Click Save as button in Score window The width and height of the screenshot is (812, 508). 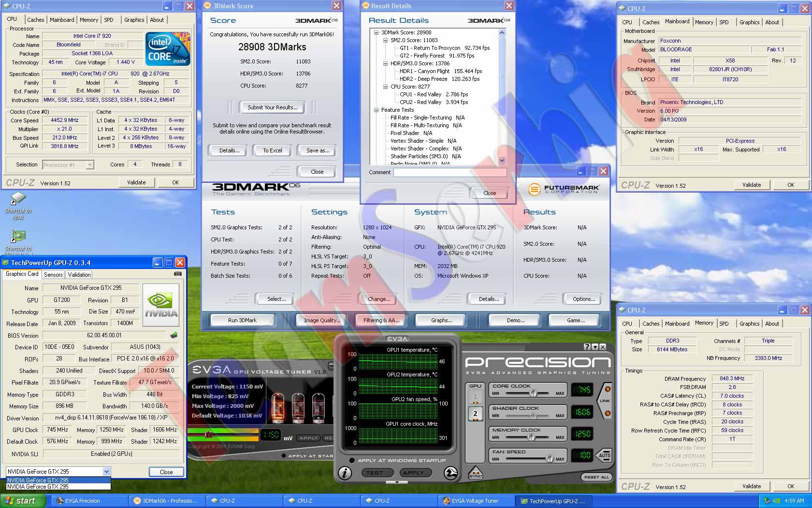[318, 150]
